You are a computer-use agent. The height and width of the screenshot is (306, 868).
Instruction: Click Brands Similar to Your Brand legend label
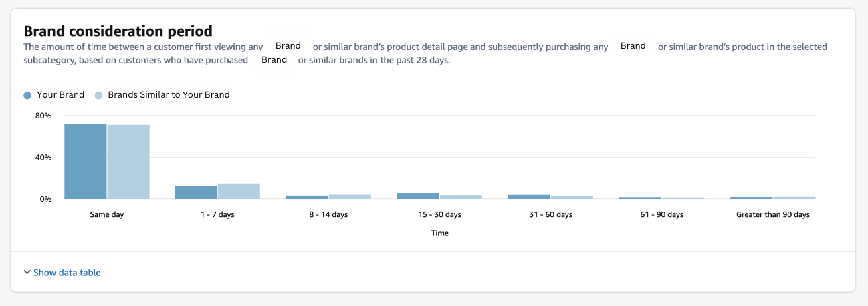(x=169, y=95)
